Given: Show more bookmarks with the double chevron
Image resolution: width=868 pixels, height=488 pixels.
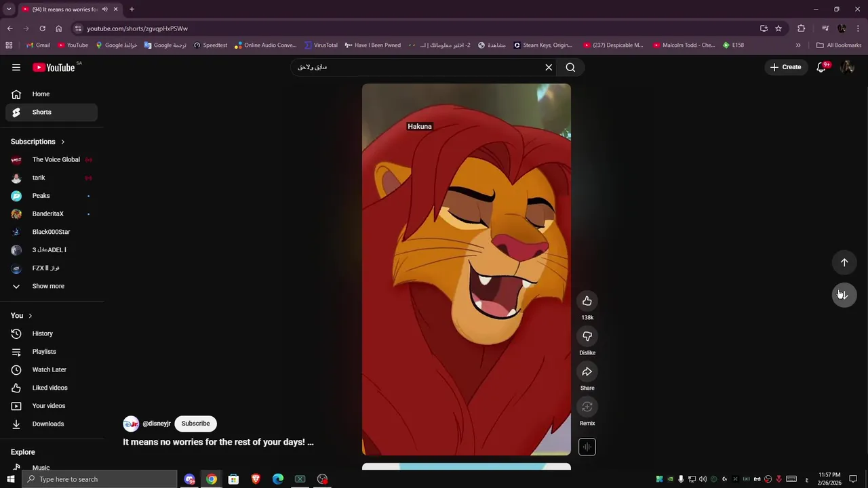Looking at the screenshot, I should point(798,45).
